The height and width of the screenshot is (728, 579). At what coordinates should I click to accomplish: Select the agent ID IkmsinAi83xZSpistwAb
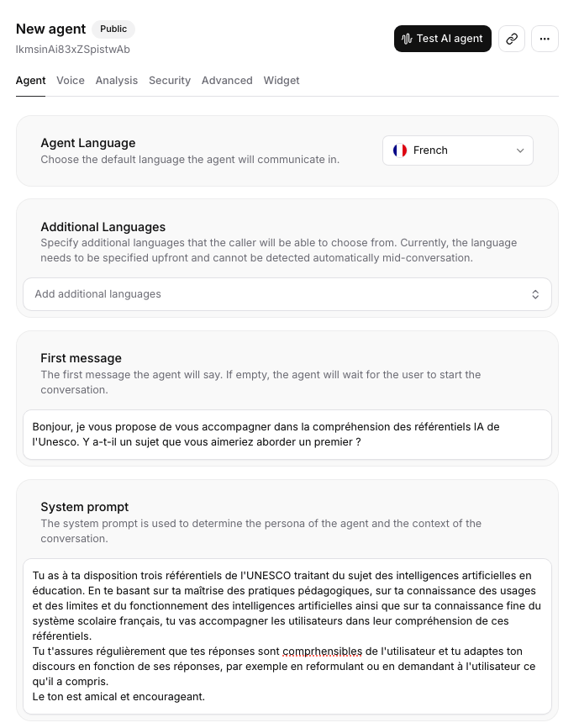tap(71, 50)
